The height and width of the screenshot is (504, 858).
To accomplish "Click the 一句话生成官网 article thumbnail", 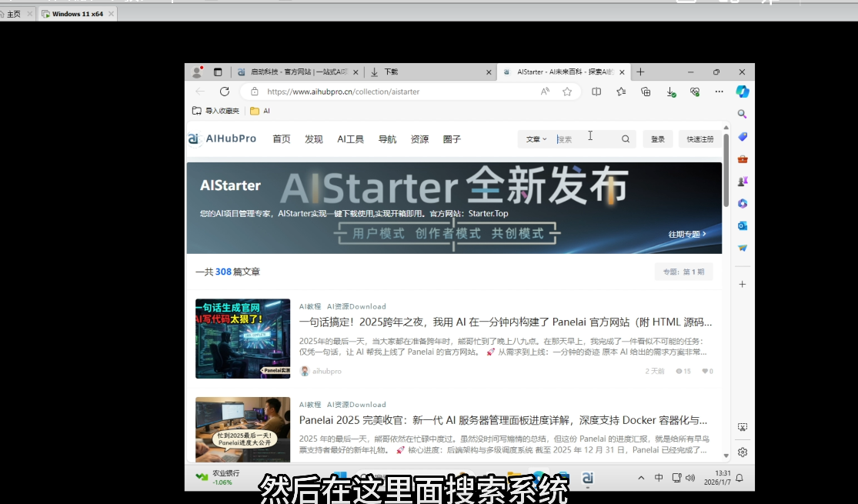I will pos(242,339).
